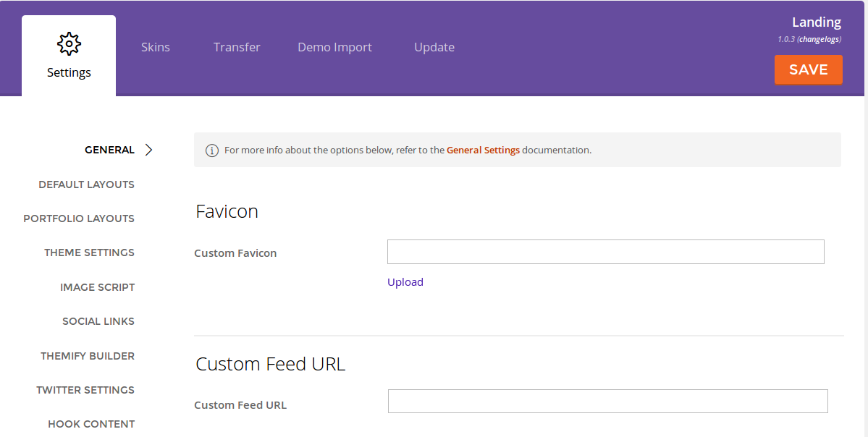Viewport: 868px width, 437px height.
Task: Open Theme Settings from the sidebar
Action: [x=89, y=253]
